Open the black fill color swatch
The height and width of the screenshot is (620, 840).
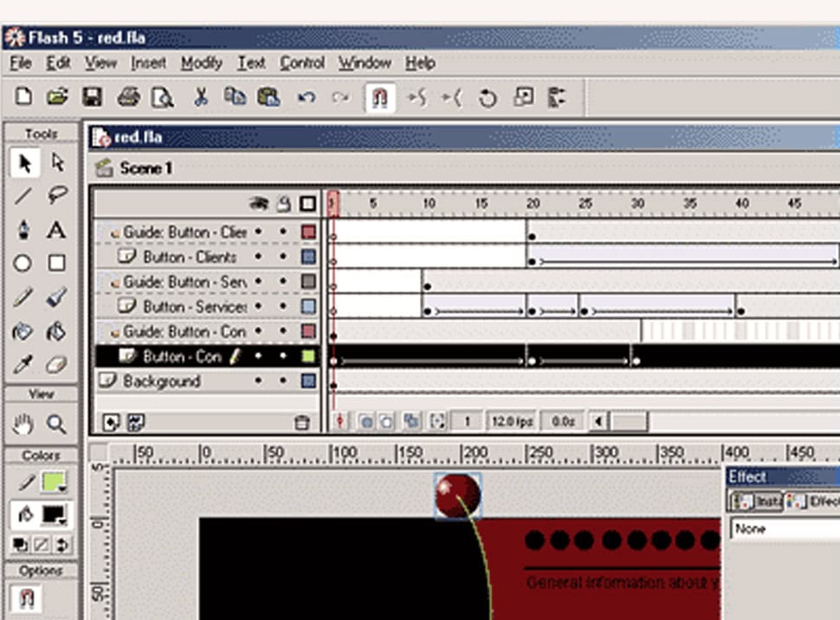pos(54,514)
